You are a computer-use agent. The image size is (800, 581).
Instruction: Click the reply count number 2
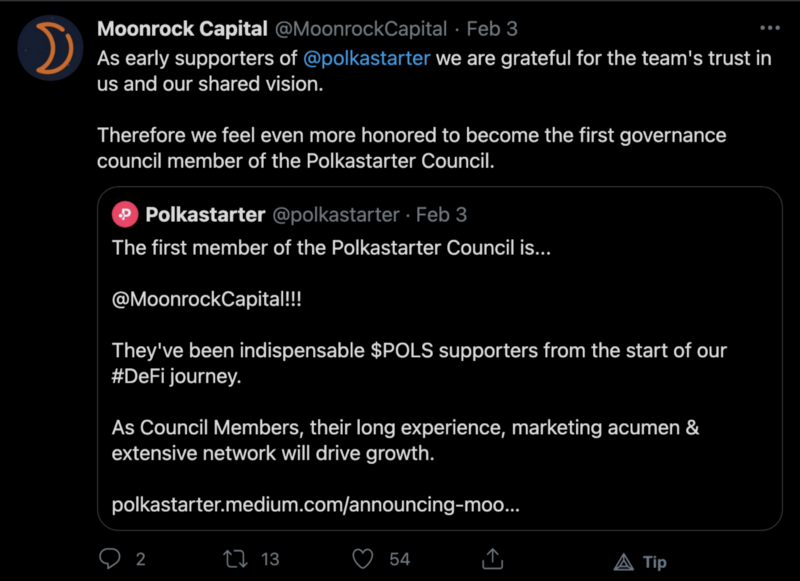click(140, 559)
